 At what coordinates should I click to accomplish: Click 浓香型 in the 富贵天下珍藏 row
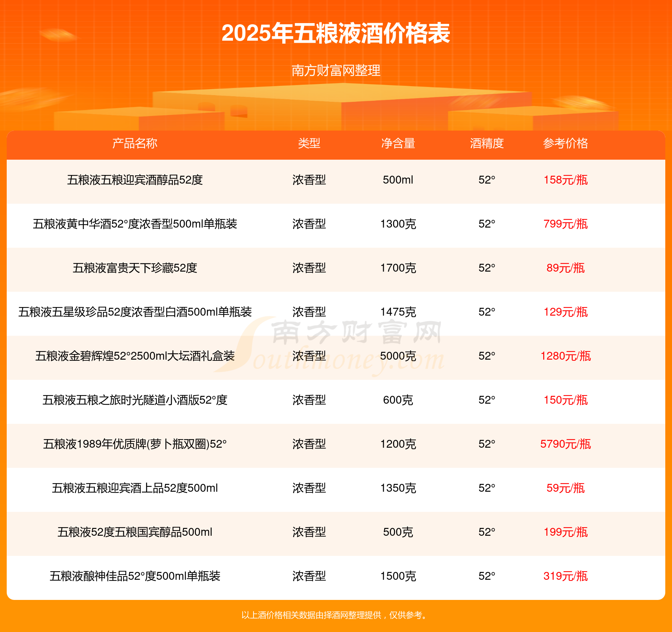(x=309, y=268)
